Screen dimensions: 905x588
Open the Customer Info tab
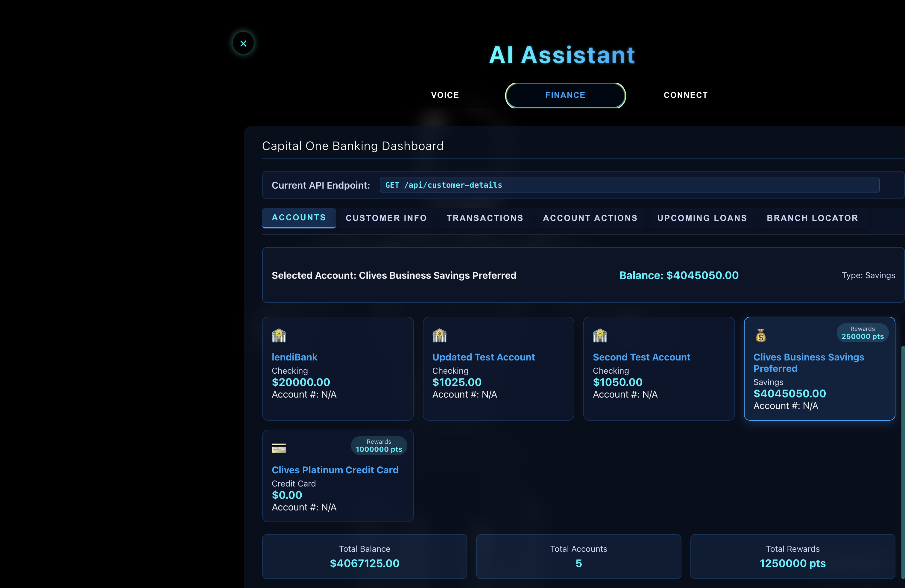(386, 218)
